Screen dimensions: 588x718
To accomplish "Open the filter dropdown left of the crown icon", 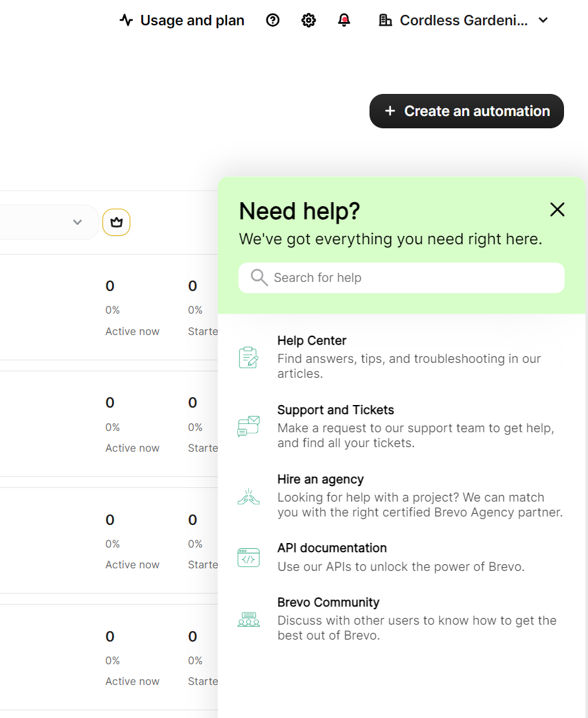I will pyautogui.click(x=77, y=222).
